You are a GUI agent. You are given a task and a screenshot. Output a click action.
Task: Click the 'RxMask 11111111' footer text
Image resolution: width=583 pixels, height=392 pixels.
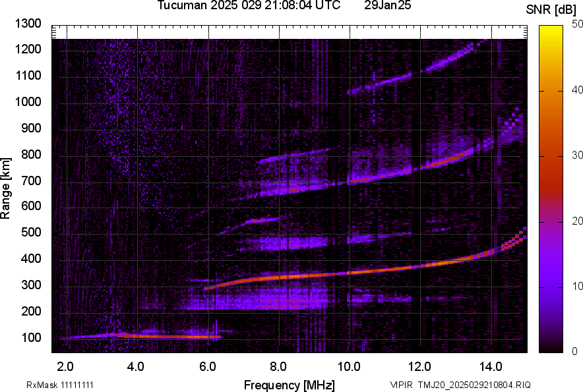click(60, 385)
